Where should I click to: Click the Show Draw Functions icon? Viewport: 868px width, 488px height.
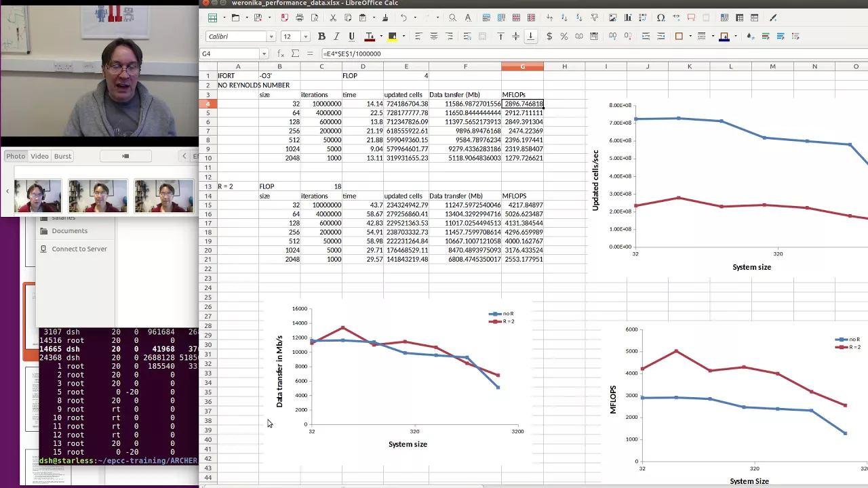[x=773, y=18]
